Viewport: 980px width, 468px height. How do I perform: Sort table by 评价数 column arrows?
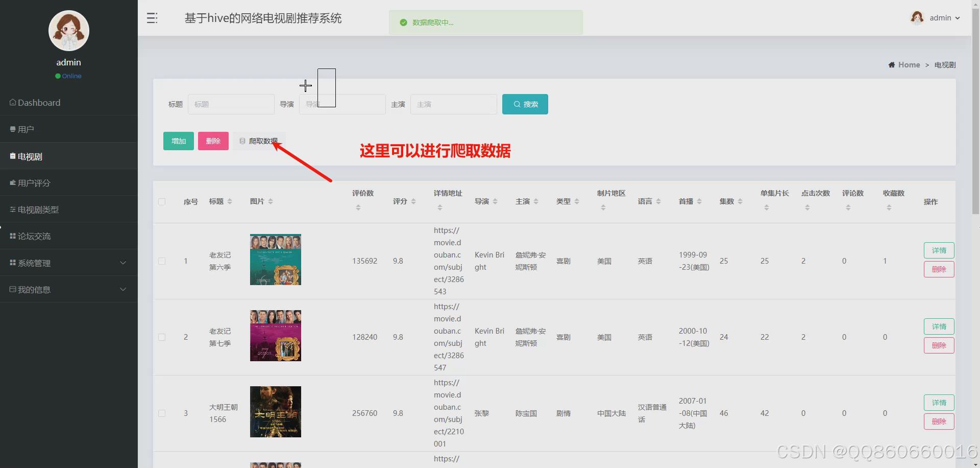(358, 207)
